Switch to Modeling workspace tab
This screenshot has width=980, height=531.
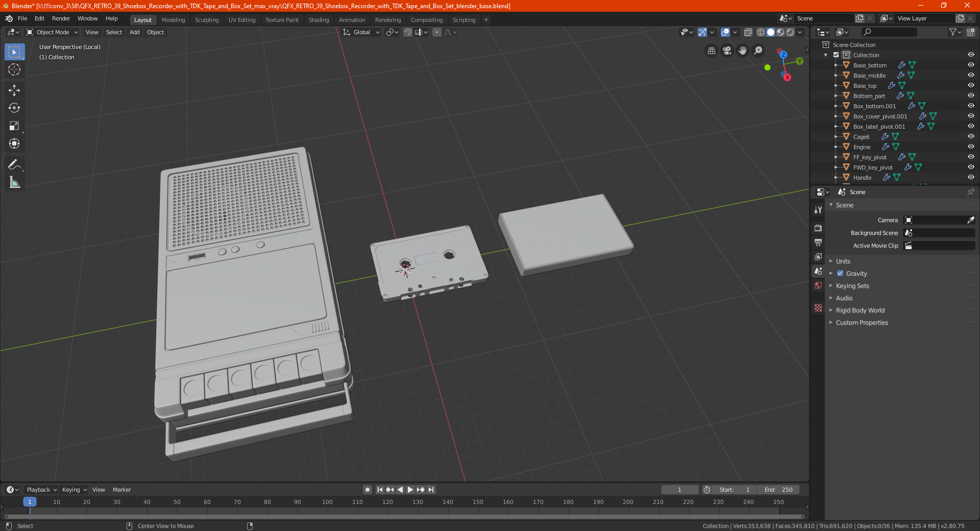[x=173, y=20]
